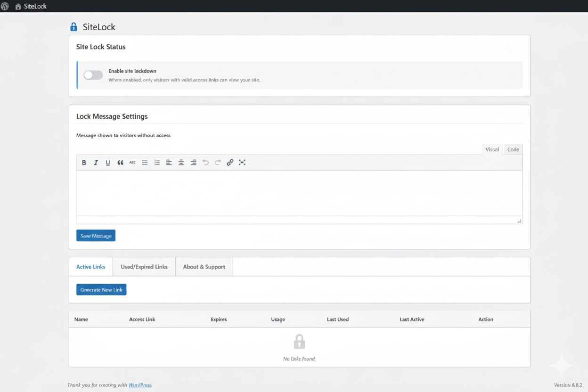
Task: Click the blue SiteLock padlock icon
Action: pos(73,27)
